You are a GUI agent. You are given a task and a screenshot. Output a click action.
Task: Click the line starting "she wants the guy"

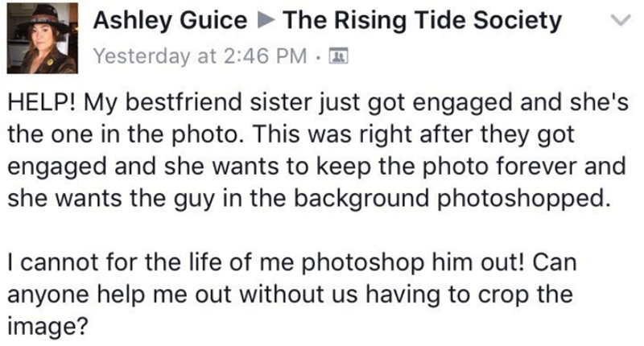click(304, 200)
